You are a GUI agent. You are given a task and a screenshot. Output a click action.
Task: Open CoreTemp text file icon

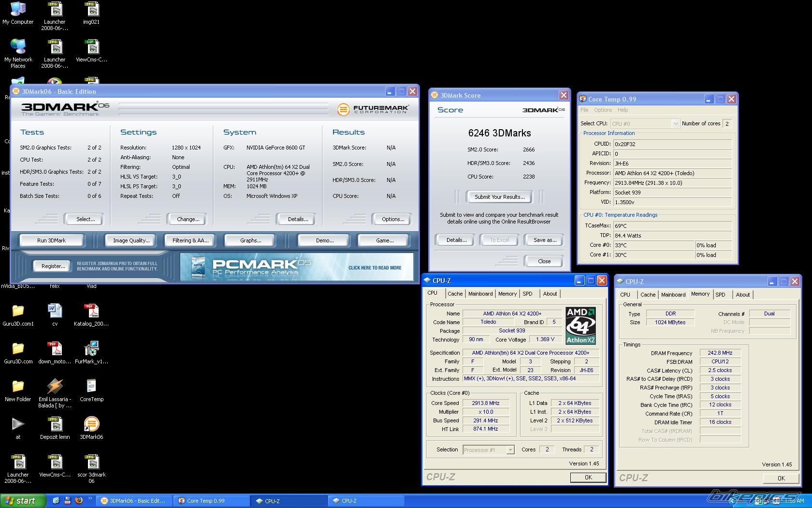tap(91, 390)
